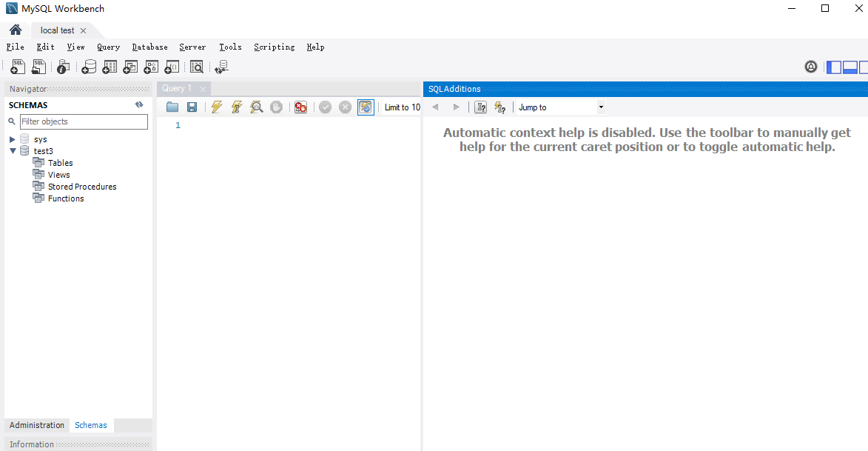Create a new SQL tab for queries
Viewport: 868px width, 451px height.
[x=17, y=67]
